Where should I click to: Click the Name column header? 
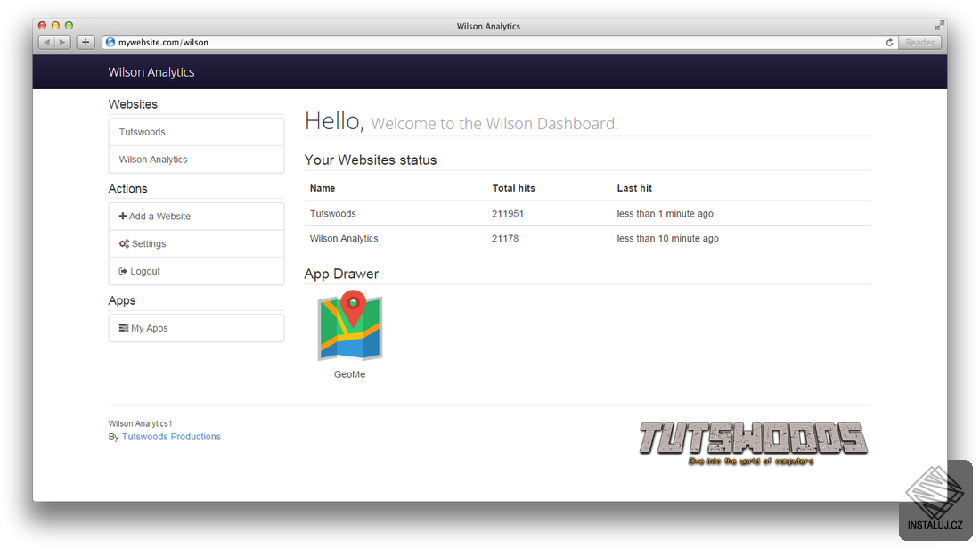pos(323,188)
